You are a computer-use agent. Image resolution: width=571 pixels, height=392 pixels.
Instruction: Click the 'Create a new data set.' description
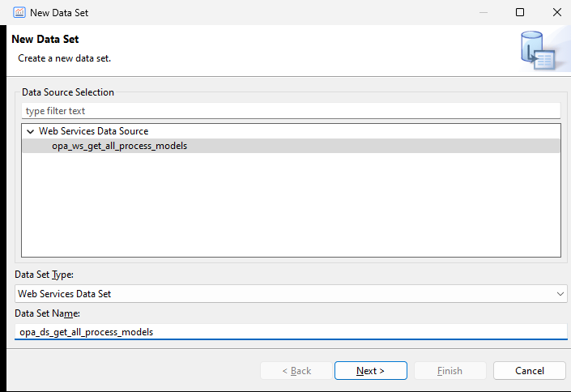point(65,58)
